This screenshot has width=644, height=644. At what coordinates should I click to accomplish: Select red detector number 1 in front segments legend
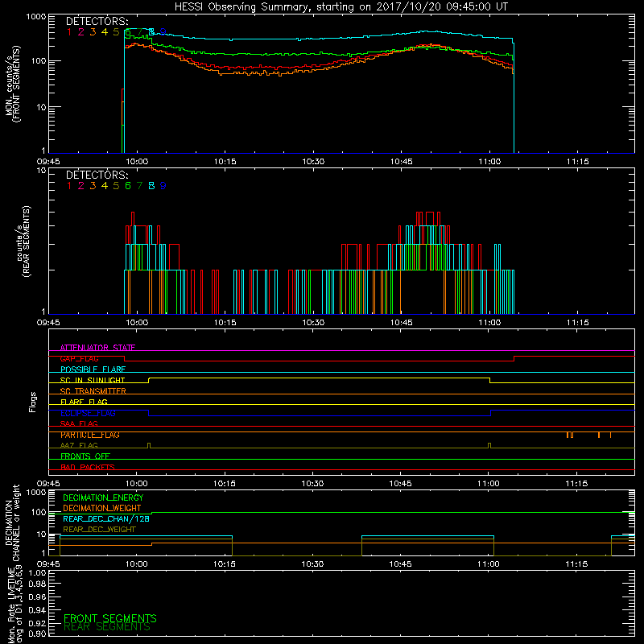[69, 31]
